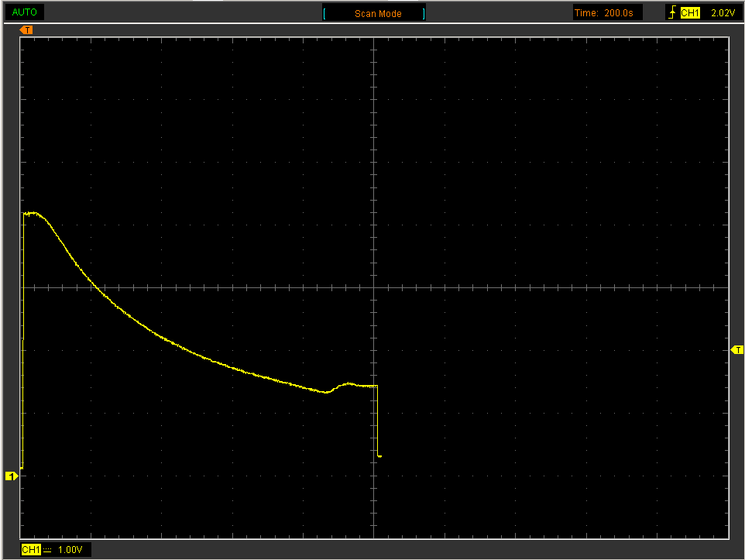Image resolution: width=745 pixels, height=560 pixels.
Task: Click the CH1 channel label at bottom
Action: tap(31, 549)
